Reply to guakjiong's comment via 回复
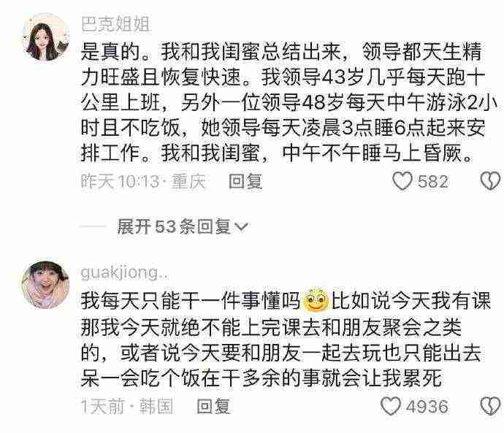The height and width of the screenshot is (433, 504). coord(213,406)
